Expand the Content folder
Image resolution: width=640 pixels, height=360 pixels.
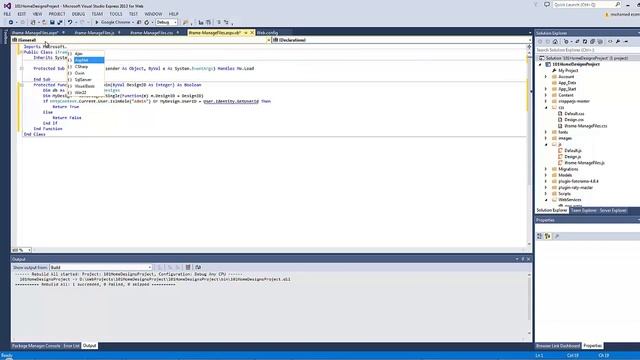546,95
